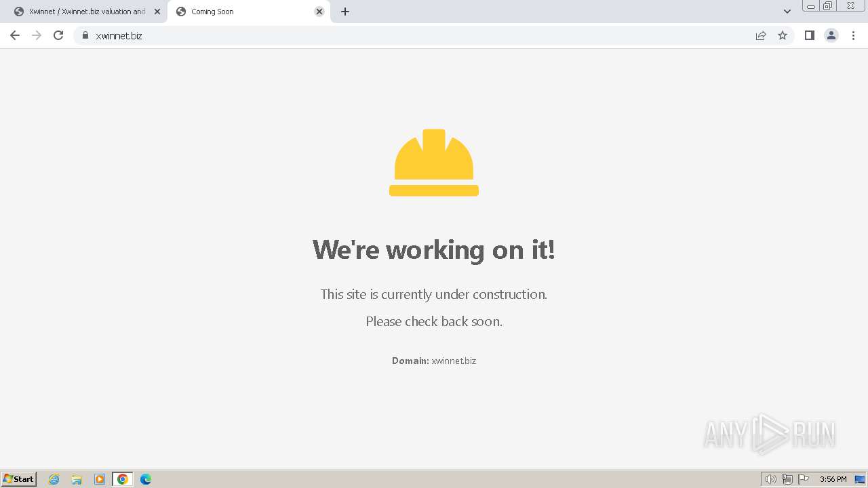Click the show desktop tray button

[860, 479]
